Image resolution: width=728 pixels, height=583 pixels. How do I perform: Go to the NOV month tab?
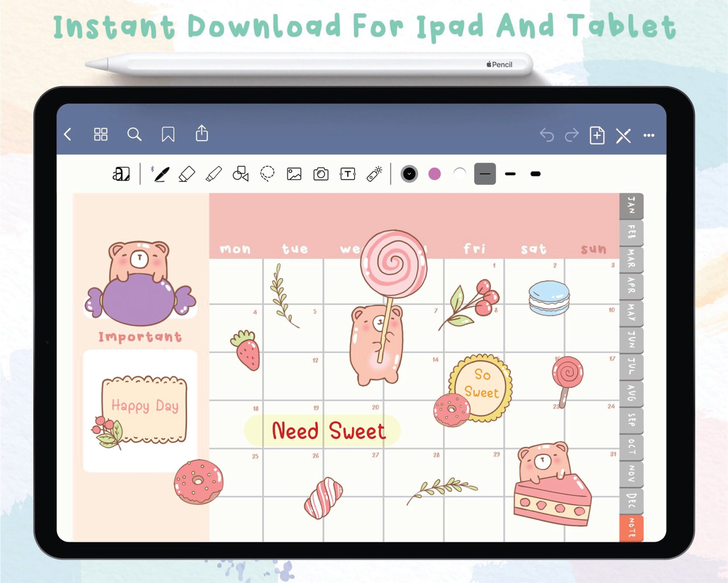[x=631, y=474]
